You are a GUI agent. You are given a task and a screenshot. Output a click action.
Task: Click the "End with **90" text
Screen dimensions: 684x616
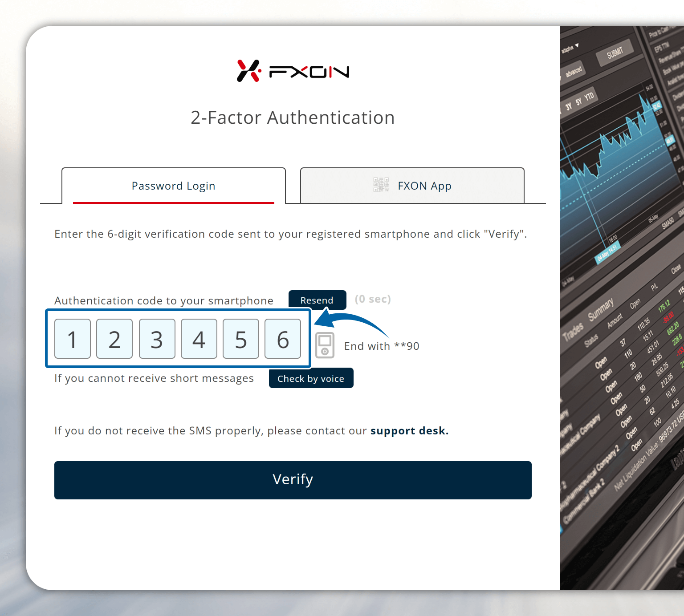point(382,346)
